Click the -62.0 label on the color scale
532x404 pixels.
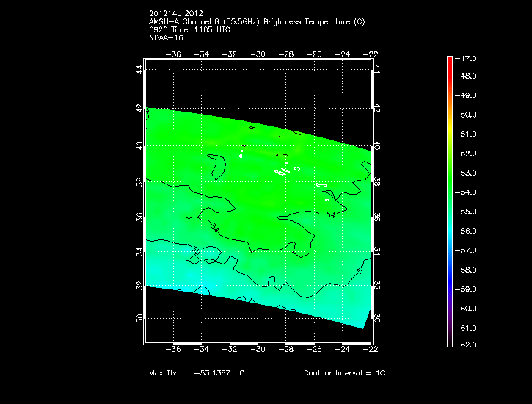coord(467,345)
